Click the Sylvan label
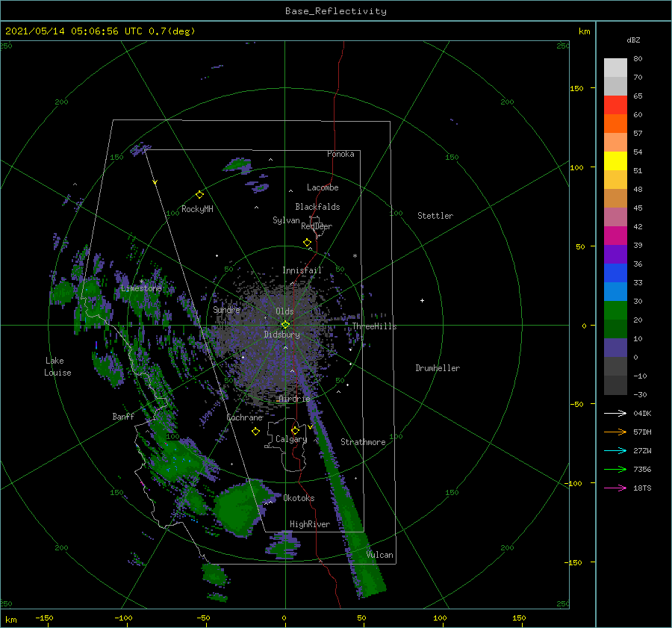 point(286,220)
